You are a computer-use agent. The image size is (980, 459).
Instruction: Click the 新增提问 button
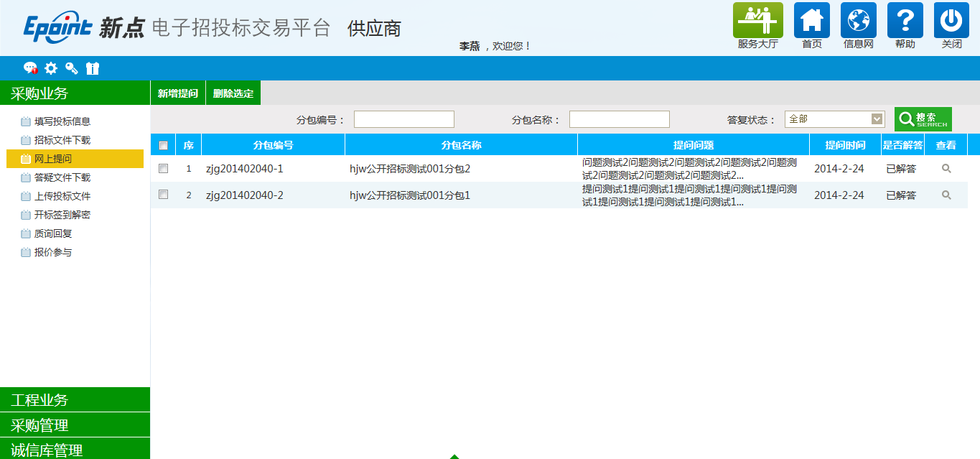tap(177, 93)
